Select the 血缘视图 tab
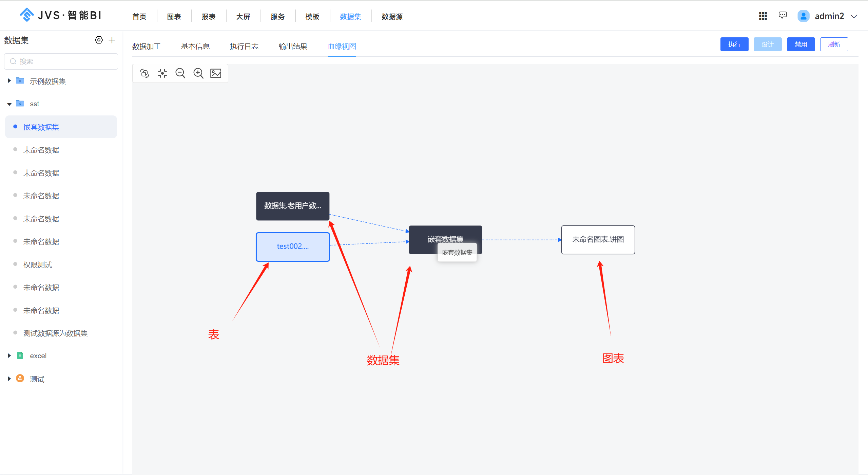 click(342, 46)
